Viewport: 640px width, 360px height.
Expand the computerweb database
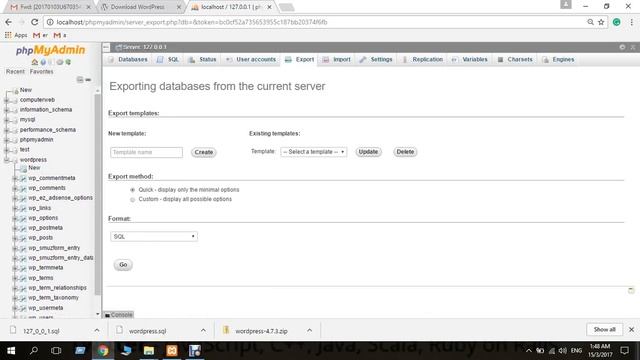pos(7,100)
